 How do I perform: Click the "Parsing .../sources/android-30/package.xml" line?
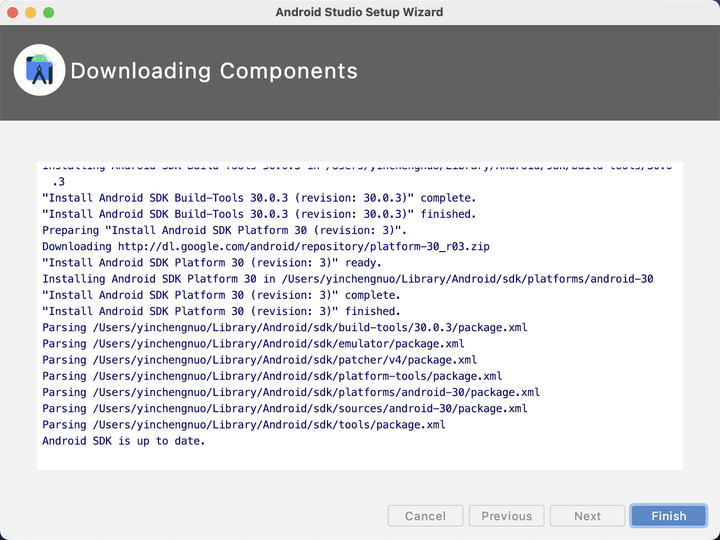285,409
